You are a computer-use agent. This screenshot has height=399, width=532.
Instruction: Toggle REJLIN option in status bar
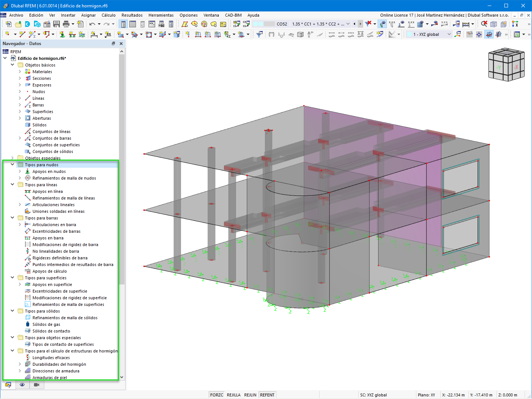[x=250, y=395]
